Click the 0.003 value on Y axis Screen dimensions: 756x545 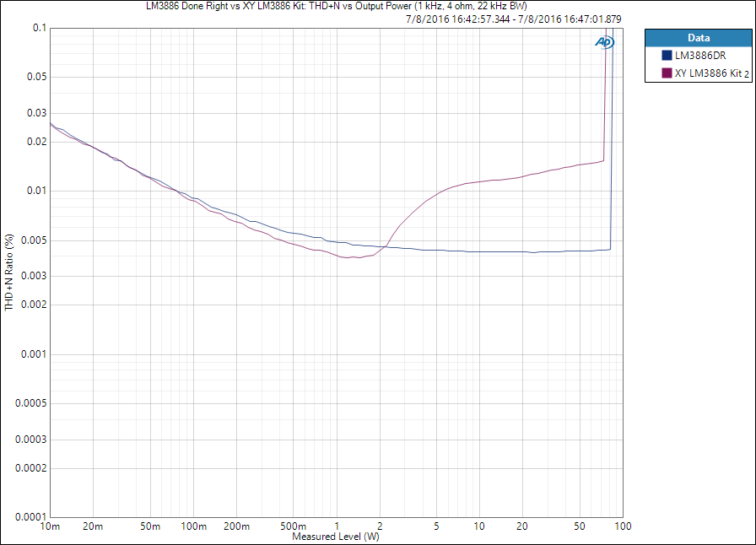pyautogui.click(x=34, y=276)
